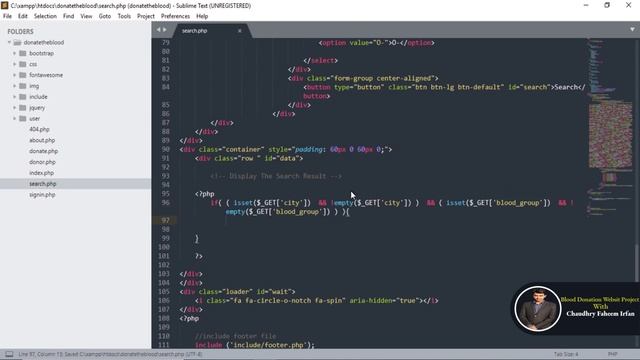Screen dimensions: 640x360
Task: Open the Help menu
Action: coord(202,16)
